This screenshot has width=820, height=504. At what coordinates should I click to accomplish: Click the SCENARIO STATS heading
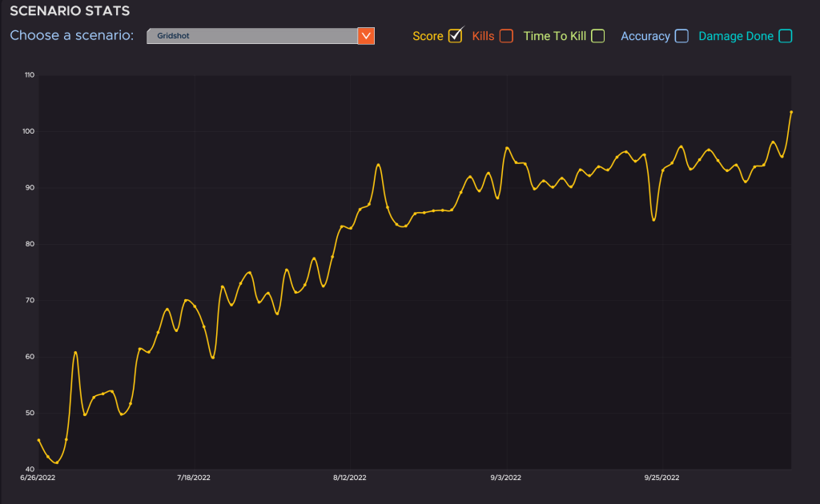tap(70, 11)
